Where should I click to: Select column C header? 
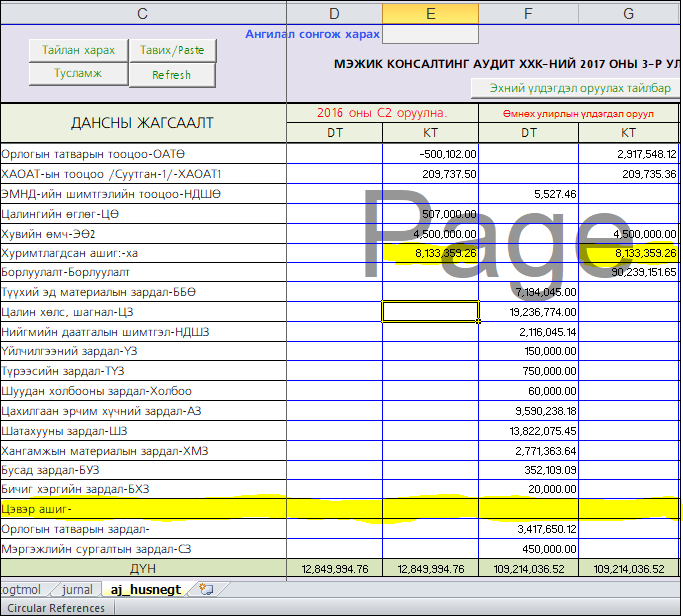coord(142,13)
